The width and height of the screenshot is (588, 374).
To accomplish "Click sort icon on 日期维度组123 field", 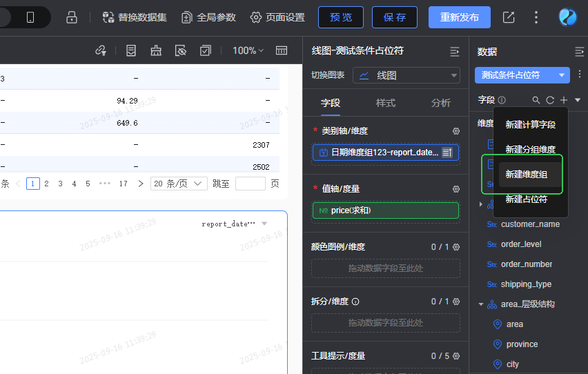I will (447, 152).
